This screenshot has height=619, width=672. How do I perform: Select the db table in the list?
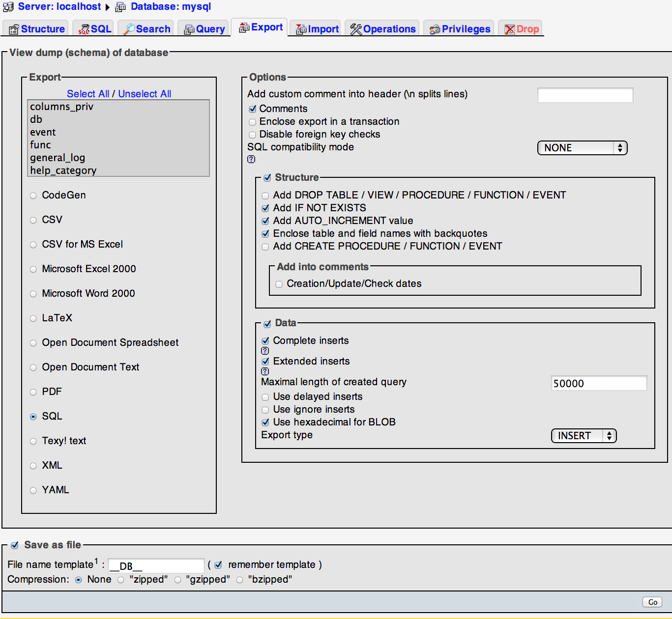pyautogui.click(x=118, y=119)
